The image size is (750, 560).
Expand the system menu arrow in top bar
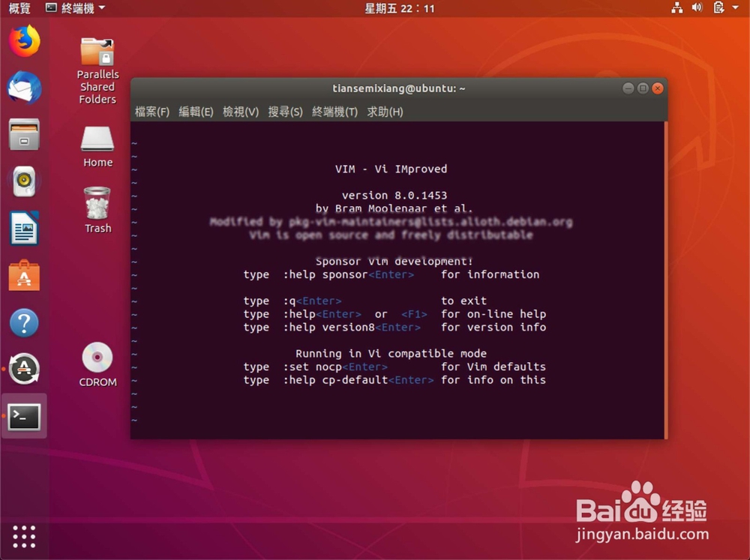[736, 7]
